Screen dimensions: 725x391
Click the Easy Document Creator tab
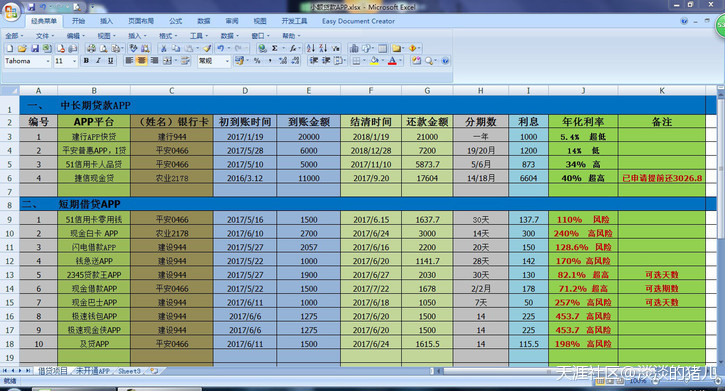tap(358, 21)
